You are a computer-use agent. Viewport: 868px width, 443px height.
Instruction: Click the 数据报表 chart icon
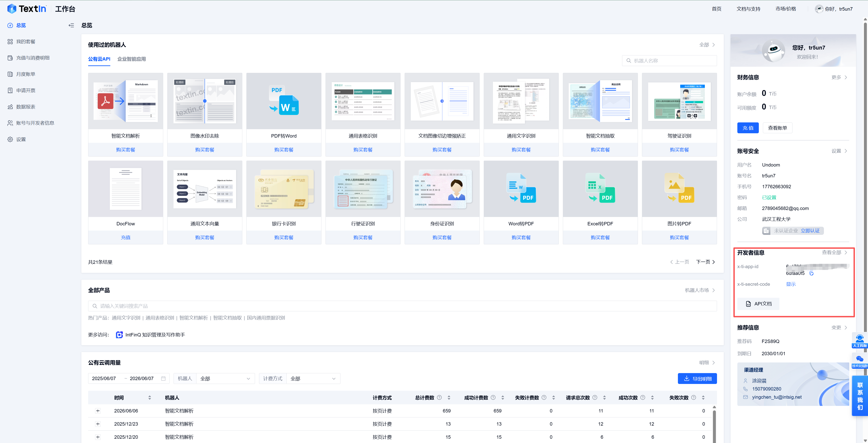click(10, 107)
